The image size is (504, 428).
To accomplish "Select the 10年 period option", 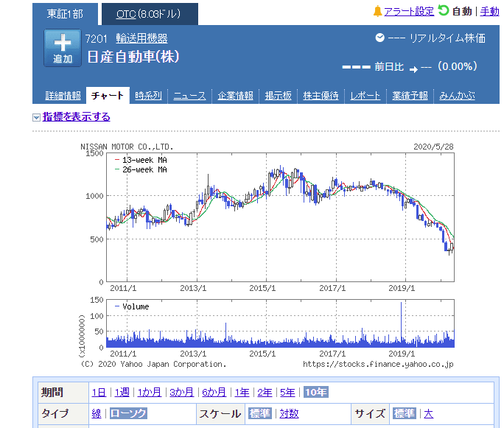I will click(x=316, y=392).
